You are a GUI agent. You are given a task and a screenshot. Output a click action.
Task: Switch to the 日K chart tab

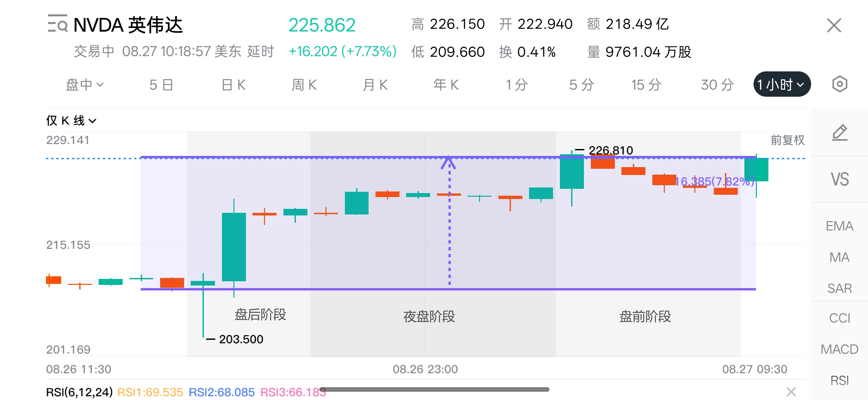pos(233,85)
